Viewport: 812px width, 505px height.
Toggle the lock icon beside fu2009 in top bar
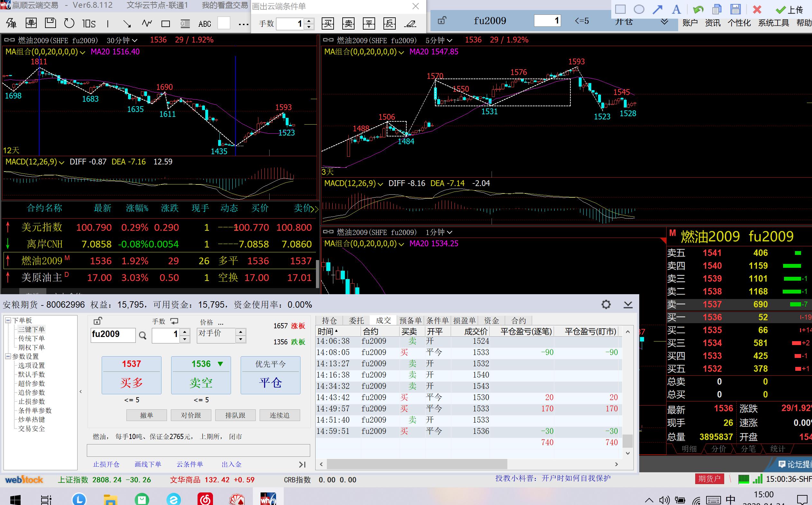(441, 20)
